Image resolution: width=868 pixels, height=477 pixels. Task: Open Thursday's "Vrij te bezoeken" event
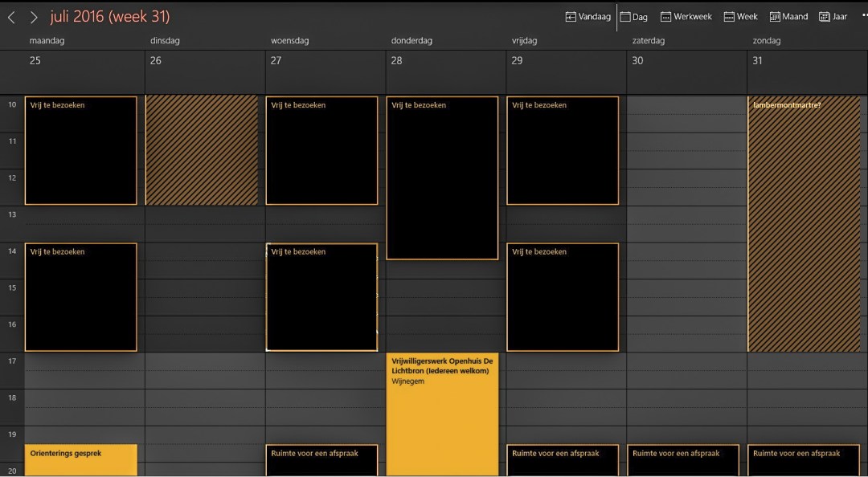pyautogui.click(x=442, y=178)
